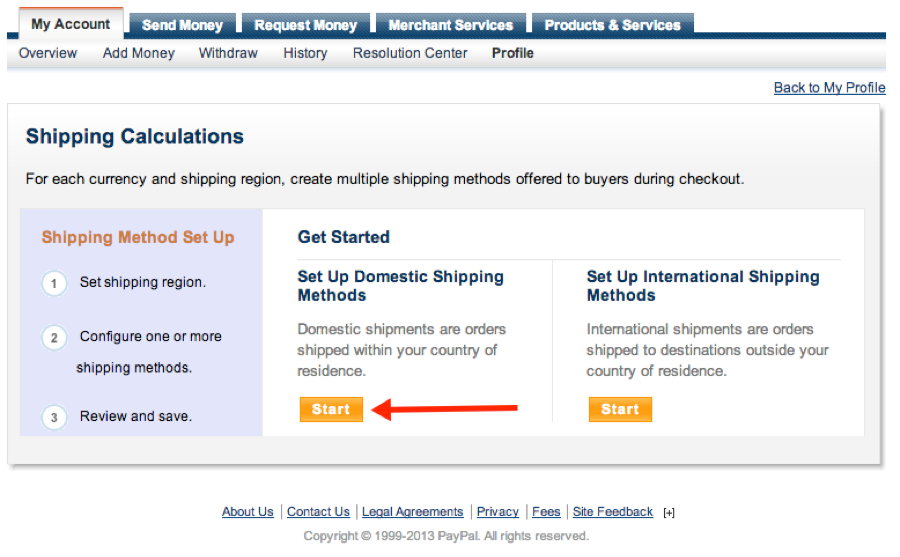Click the Back to My Profile link
Image resolution: width=900 pixels, height=557 pixels.
[829, 88]
